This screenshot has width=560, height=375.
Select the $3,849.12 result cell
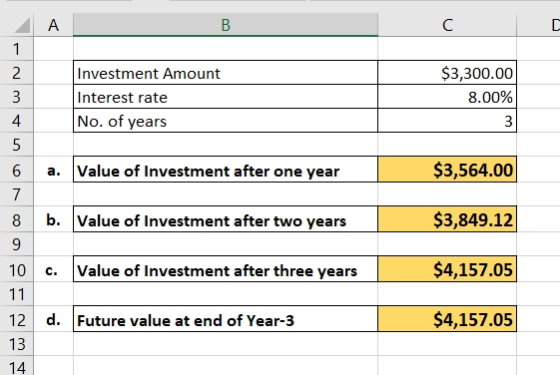tap(447, 220)
